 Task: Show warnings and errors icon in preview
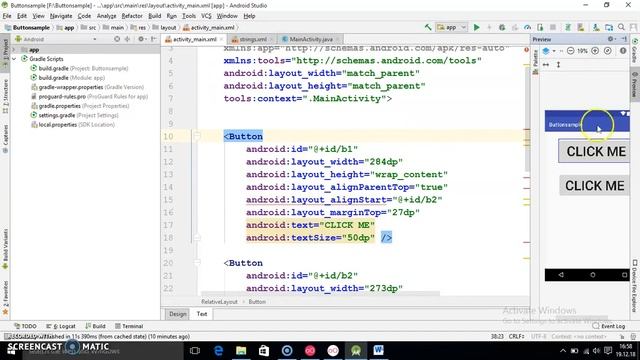[x=623, y=51]
